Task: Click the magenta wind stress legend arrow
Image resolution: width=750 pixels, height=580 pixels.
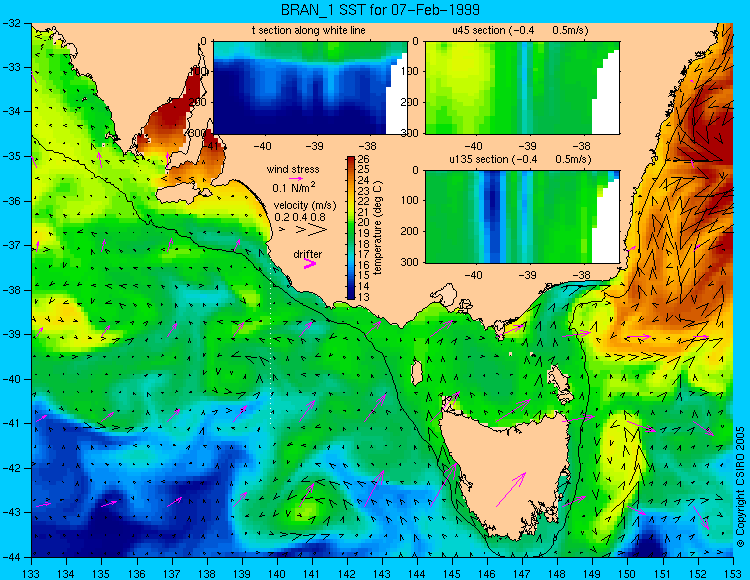Action: click(296, 178)
